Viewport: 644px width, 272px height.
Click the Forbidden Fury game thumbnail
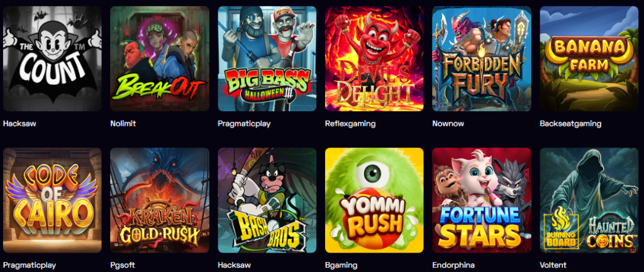coord(482,58)
